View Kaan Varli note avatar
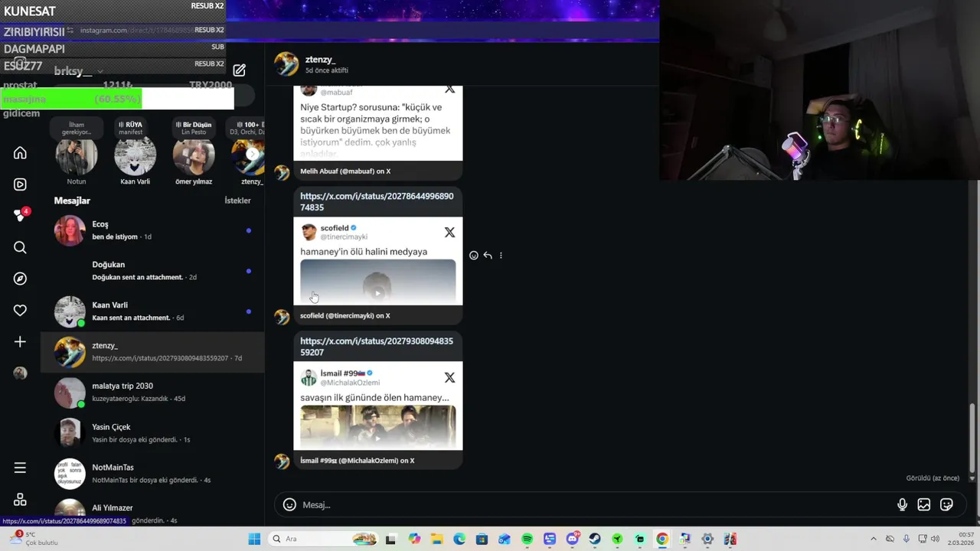980x551 pixels. click(135, 156)
